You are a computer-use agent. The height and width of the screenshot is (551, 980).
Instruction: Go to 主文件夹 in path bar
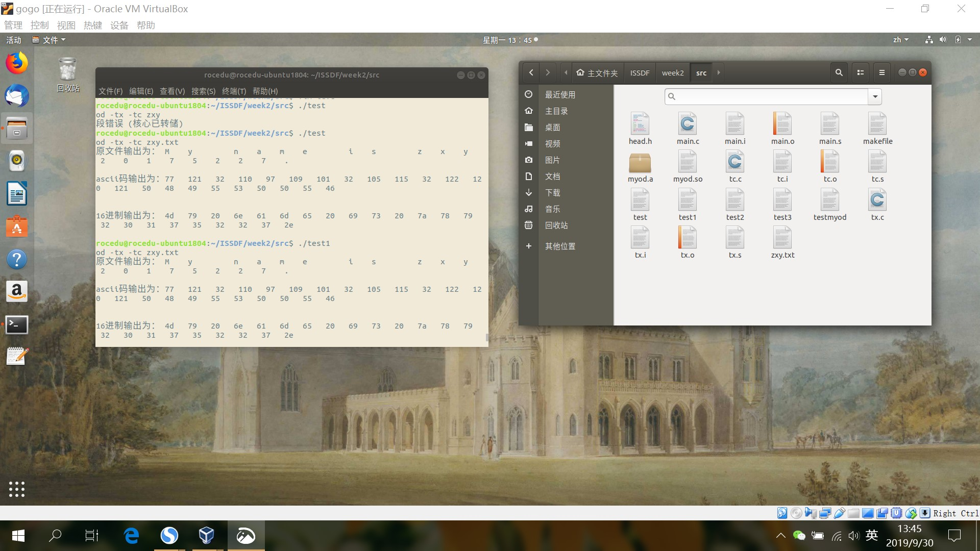pos(597,72)
